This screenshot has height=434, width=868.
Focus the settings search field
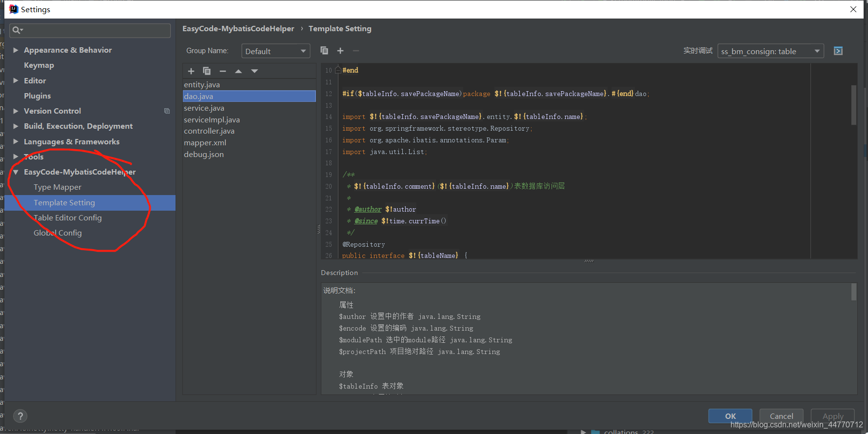tap(90, 30)
